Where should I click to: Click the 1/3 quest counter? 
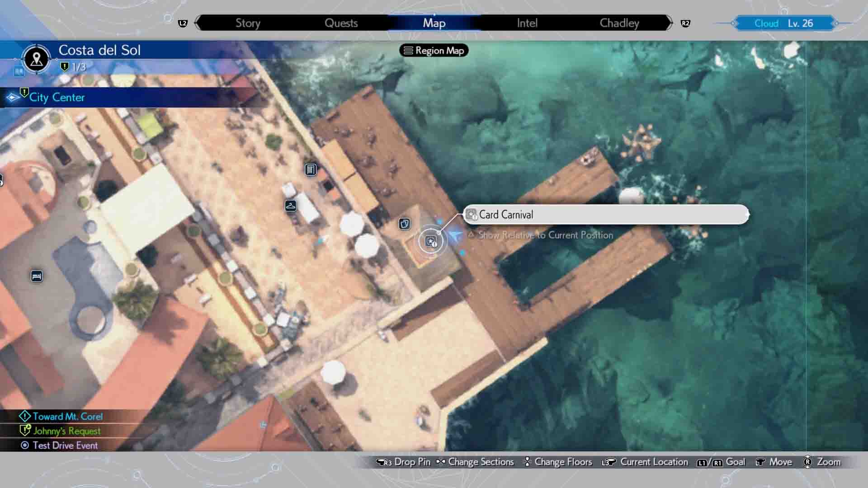pos(79,67)
